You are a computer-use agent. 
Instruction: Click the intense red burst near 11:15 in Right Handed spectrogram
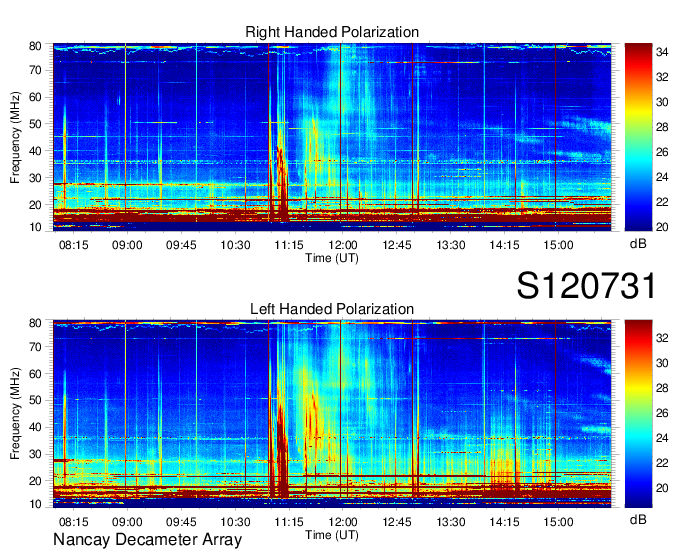coord(281,186)
